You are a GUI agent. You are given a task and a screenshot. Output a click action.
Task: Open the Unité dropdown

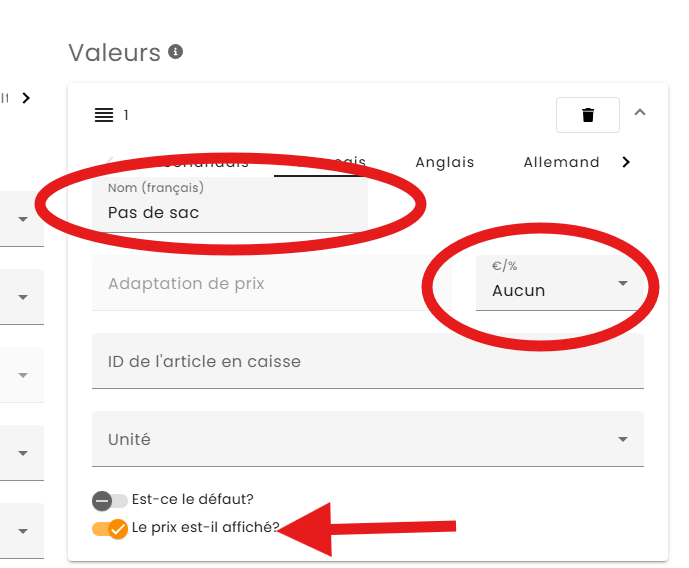(x=367, y=440)
